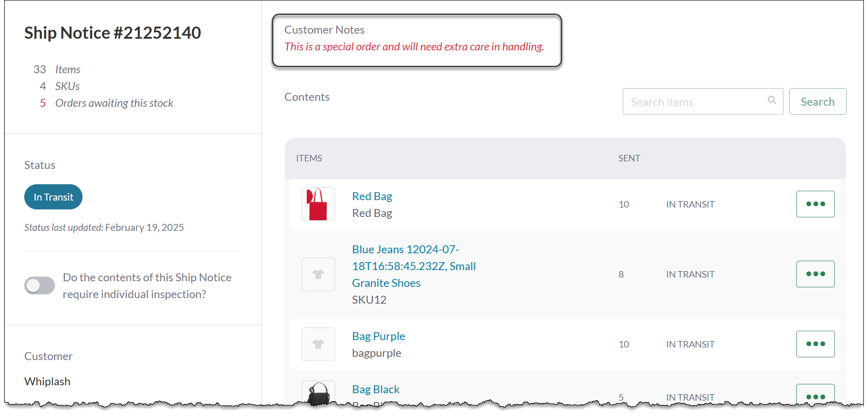Click the bagpurple SKU text
Screen dimensions: 868x417
[x=377, y=353]
